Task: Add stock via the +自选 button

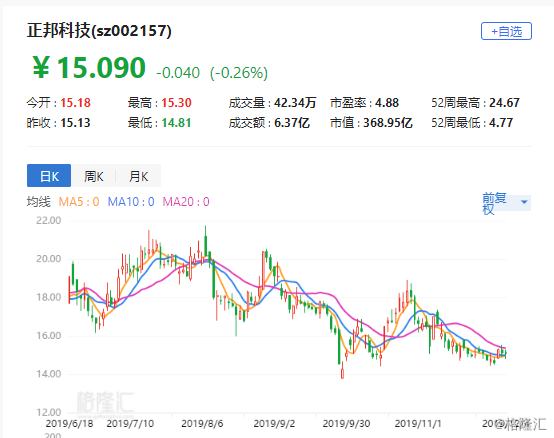Action: point(506,31)
